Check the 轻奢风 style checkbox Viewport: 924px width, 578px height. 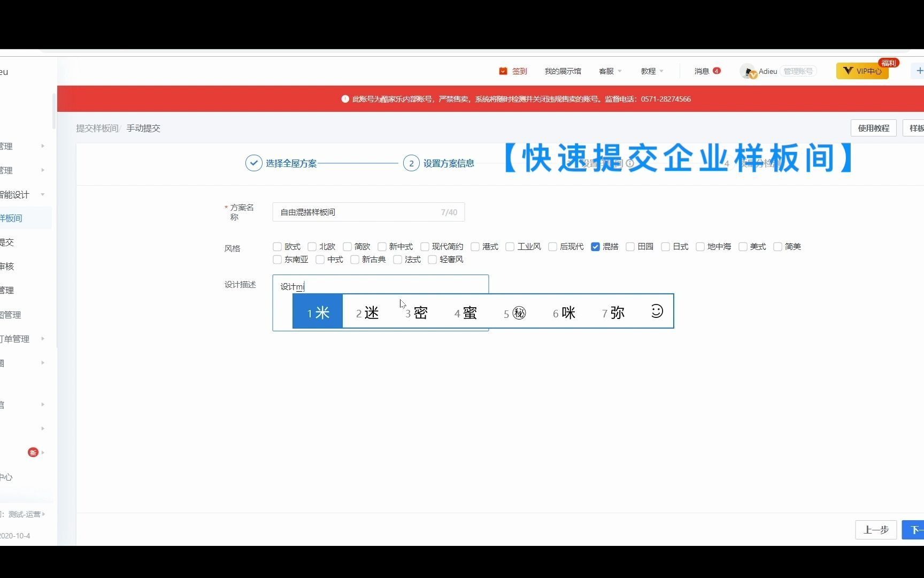(x=432, y=260)
